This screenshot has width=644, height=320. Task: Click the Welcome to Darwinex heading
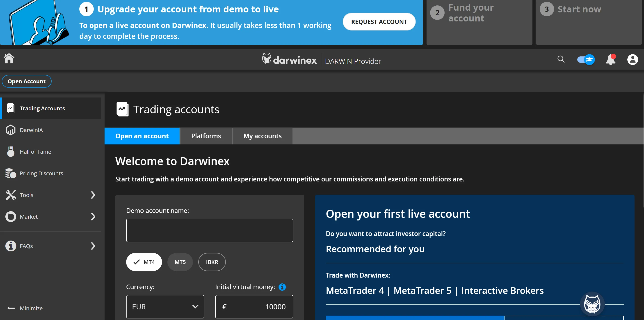coord(172,161)
